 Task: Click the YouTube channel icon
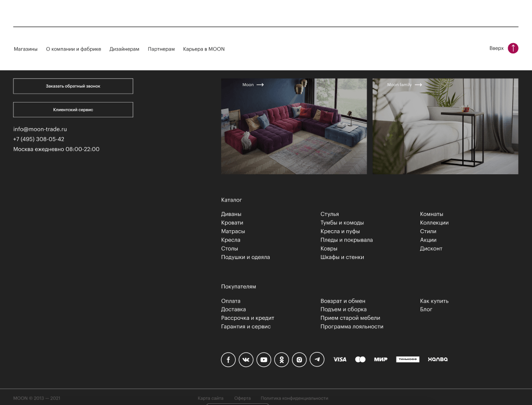pos(264,360)
